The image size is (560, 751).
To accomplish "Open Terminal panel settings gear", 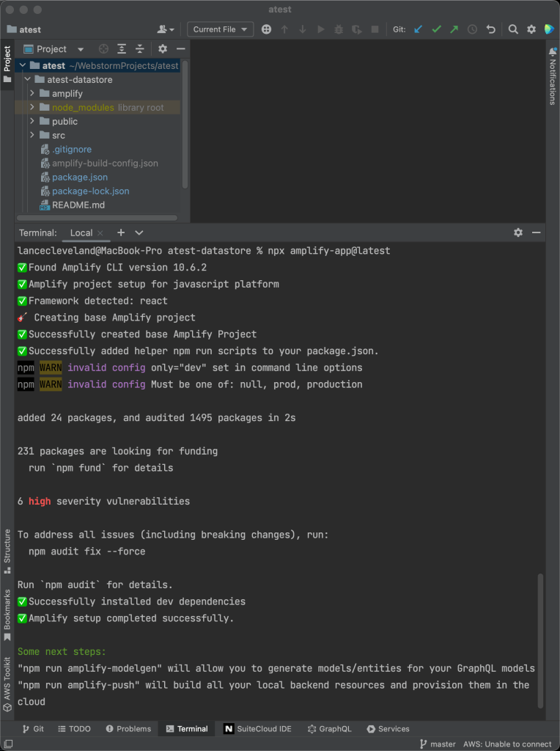I will tap(518, 232).
